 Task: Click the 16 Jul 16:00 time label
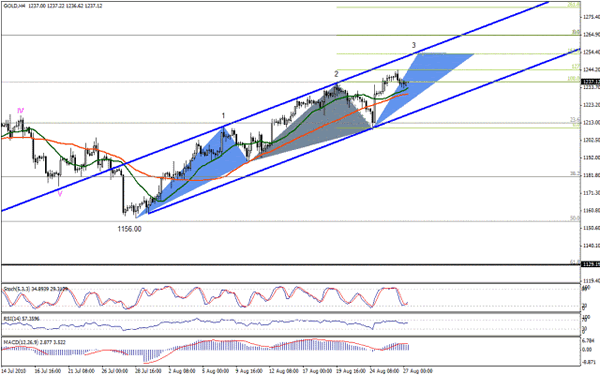click(x=48, y=371)
